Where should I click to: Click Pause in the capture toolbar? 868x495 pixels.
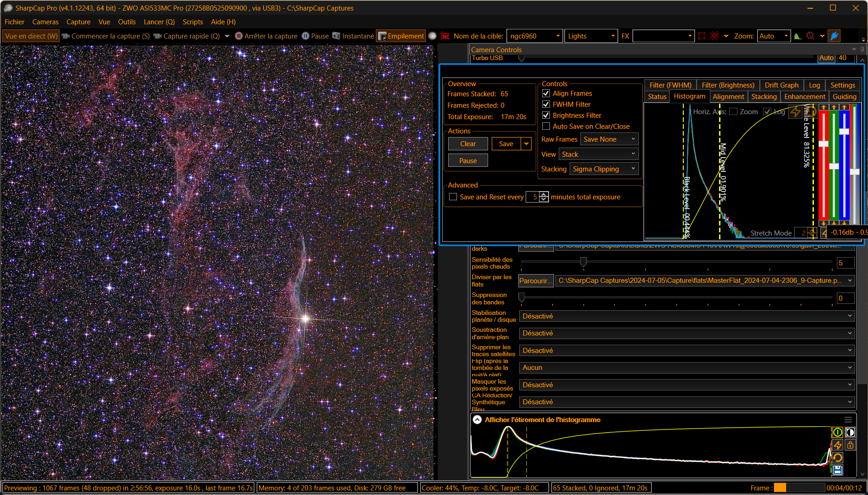pyautogui.click(x=315, y=36)
